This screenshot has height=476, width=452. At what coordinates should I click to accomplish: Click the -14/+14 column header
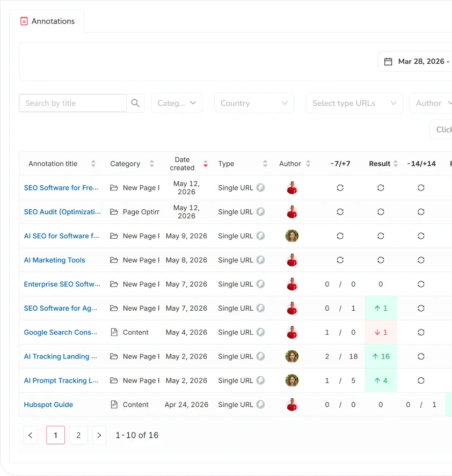421,164
